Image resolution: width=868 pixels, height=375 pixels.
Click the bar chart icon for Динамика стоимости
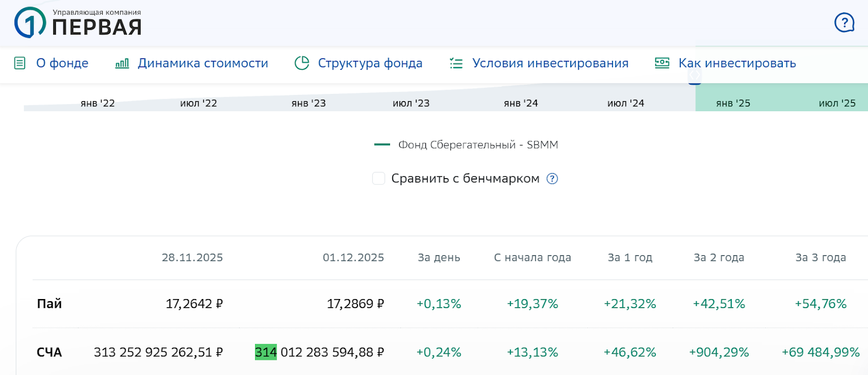[x=121, y=63]
